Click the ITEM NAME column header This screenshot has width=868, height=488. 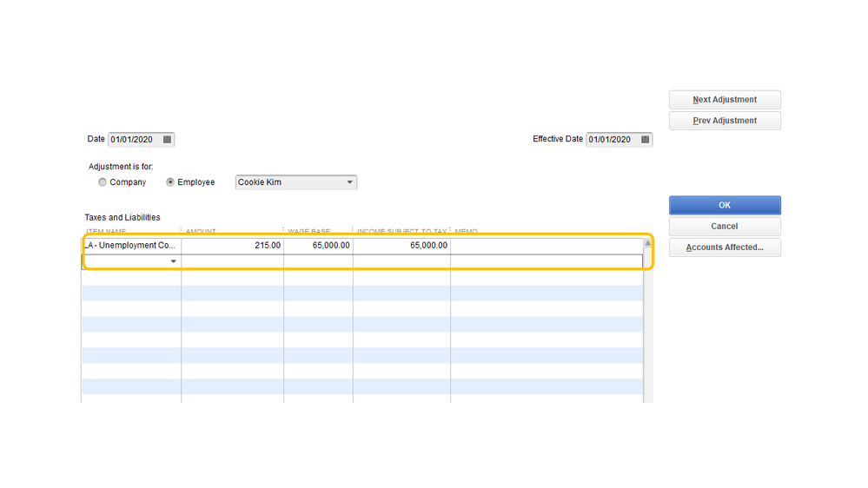106,231
